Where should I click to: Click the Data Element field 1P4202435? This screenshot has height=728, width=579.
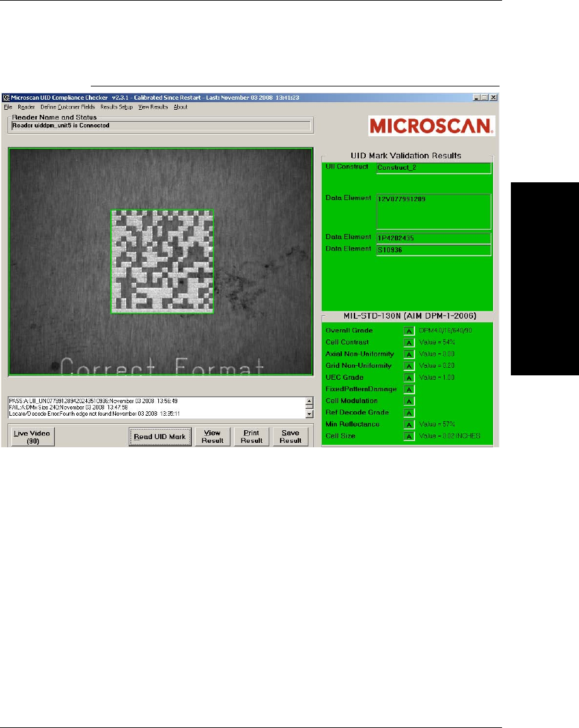point(434,238)
